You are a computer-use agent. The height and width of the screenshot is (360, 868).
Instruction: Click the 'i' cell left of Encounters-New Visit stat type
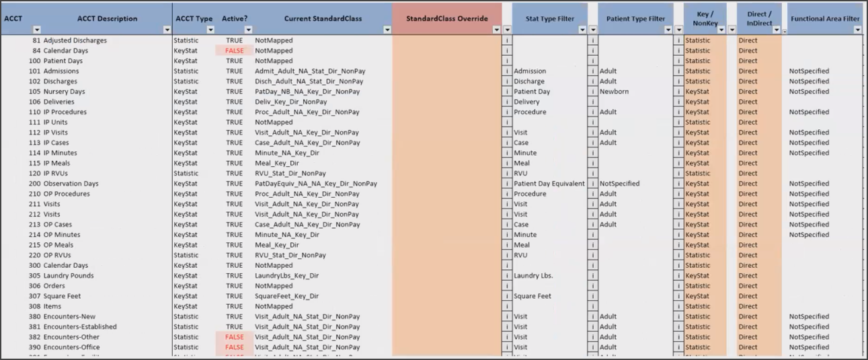[507, 316]
